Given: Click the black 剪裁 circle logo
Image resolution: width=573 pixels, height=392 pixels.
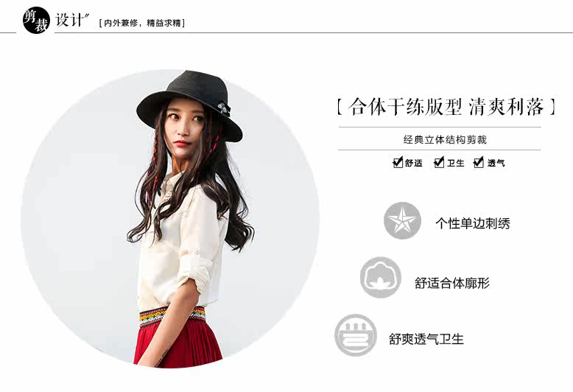Looking at the screenshot, I should (36, 20).
